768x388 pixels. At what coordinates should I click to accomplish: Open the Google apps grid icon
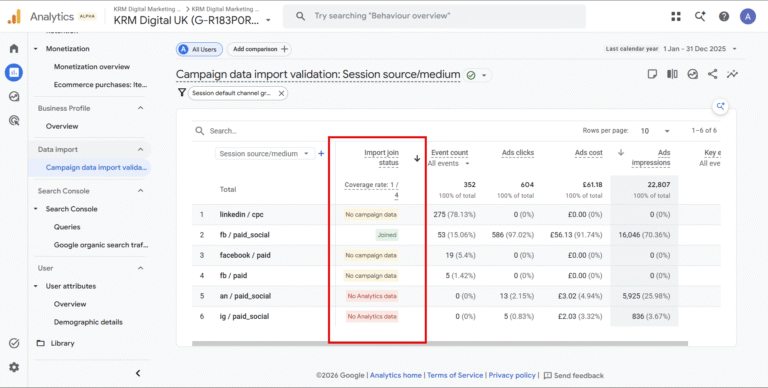tap(676, 16)
